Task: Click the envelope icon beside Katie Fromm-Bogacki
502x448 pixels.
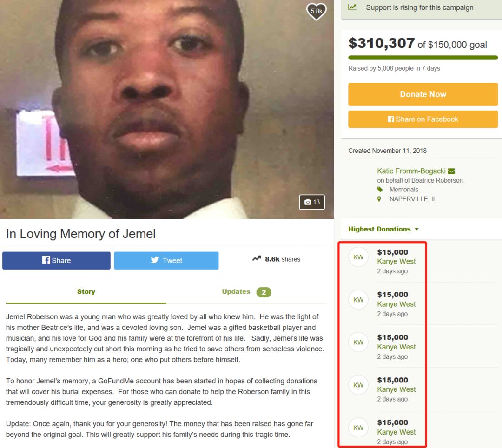Action: coord(451,171)
